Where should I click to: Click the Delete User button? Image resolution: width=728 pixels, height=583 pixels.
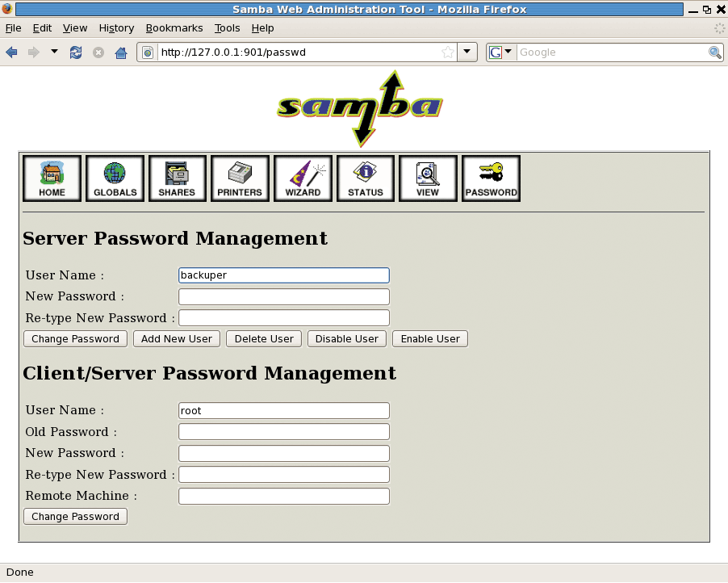coord(264,338)
